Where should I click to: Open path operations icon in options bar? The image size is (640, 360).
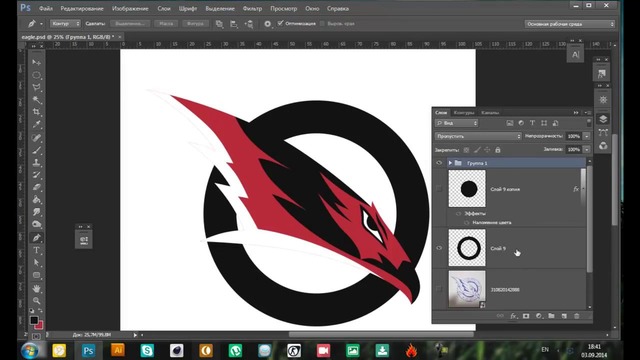coord(219,24)
